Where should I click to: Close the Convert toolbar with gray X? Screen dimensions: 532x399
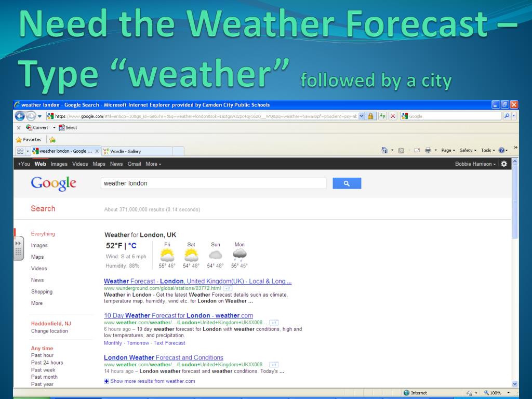pyautogui.click(x=19, y=128)
